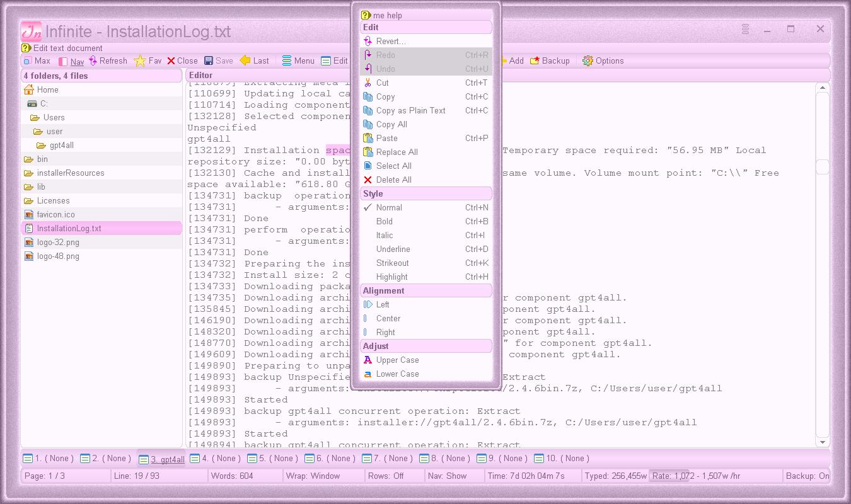Screen dimensions: 851x504
Task: Toggle Rows: Off status setting
Action: [x=393, y=476]
